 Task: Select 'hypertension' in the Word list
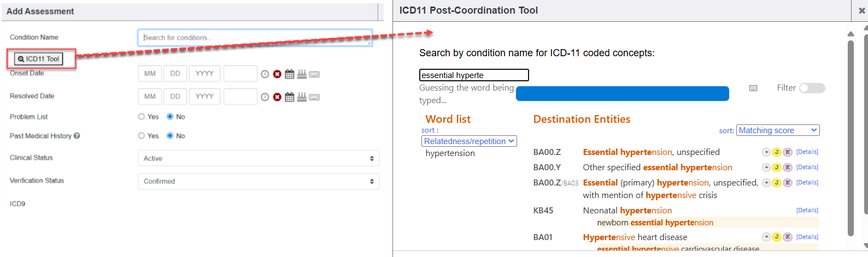click(450, 153)
